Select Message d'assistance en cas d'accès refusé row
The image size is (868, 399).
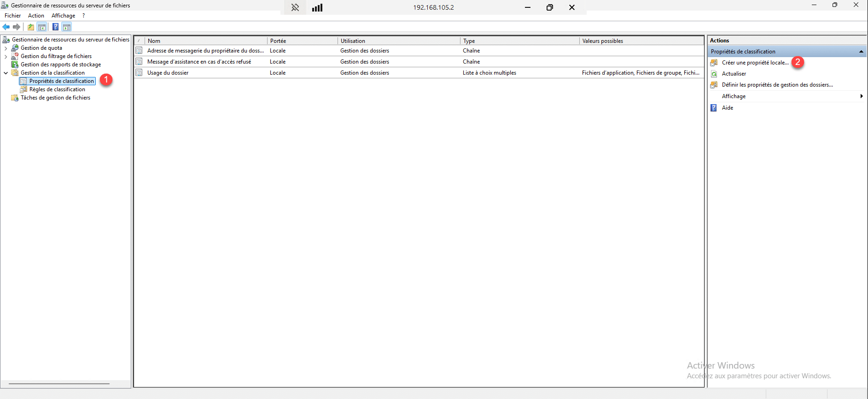419,62
